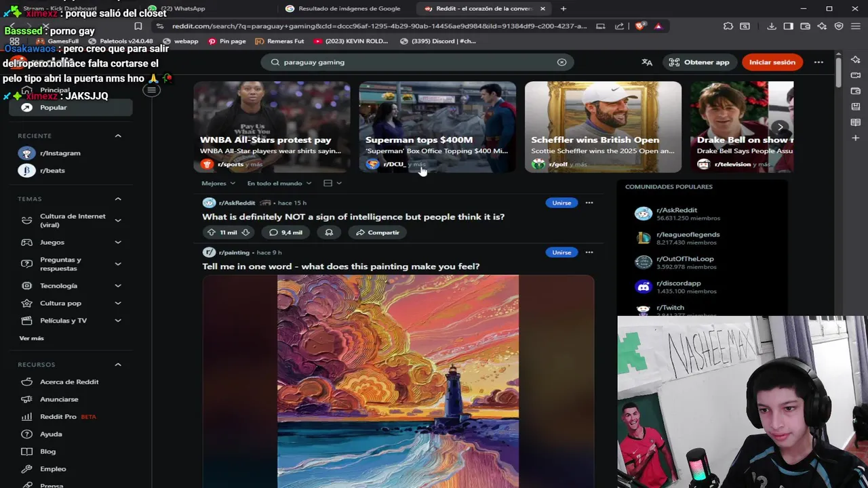Expand the Juegos topic

coord(118,242)
